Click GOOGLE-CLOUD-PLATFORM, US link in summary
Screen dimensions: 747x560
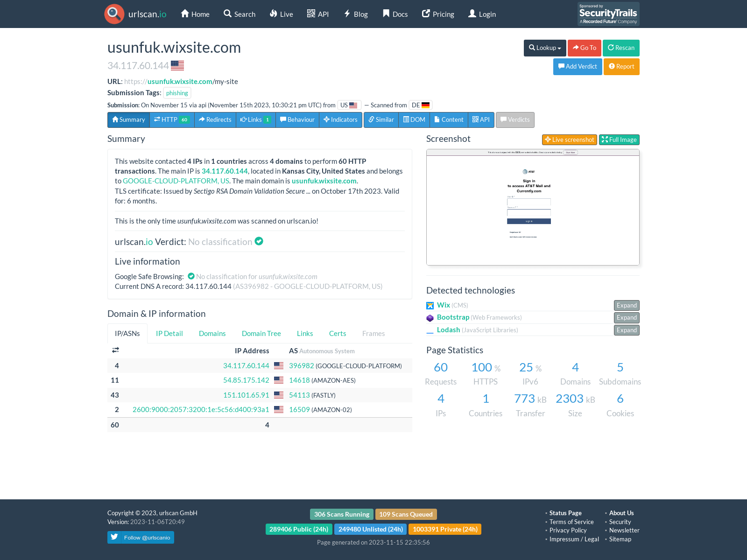(176, 181)
